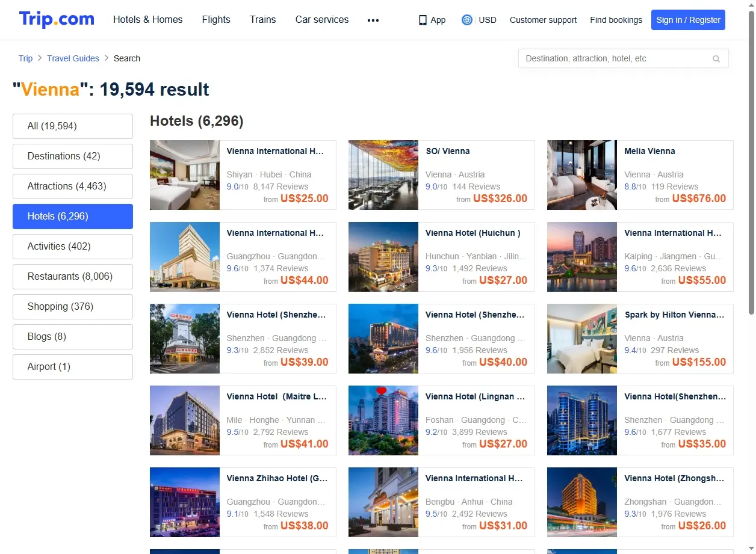Open the Flights menu

click(x=216, y=19)
